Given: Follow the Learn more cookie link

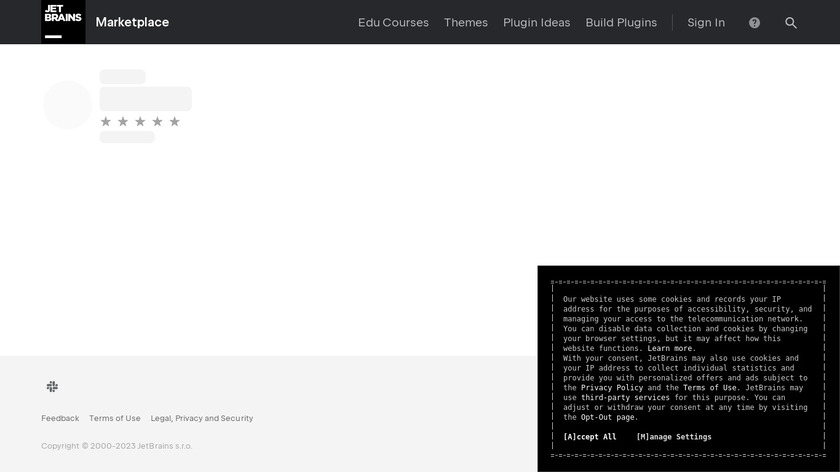Looking at the screenshot, I should coord(671,348).
